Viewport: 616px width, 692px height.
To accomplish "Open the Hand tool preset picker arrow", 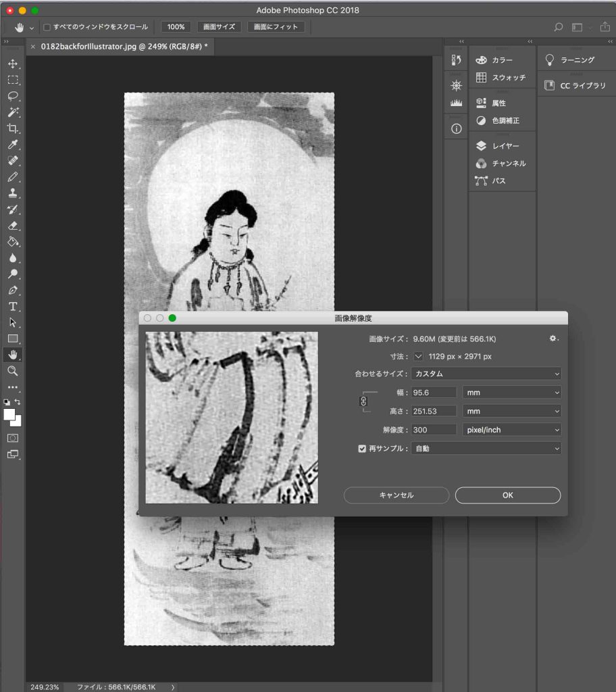I will click(x=31, y=28).
